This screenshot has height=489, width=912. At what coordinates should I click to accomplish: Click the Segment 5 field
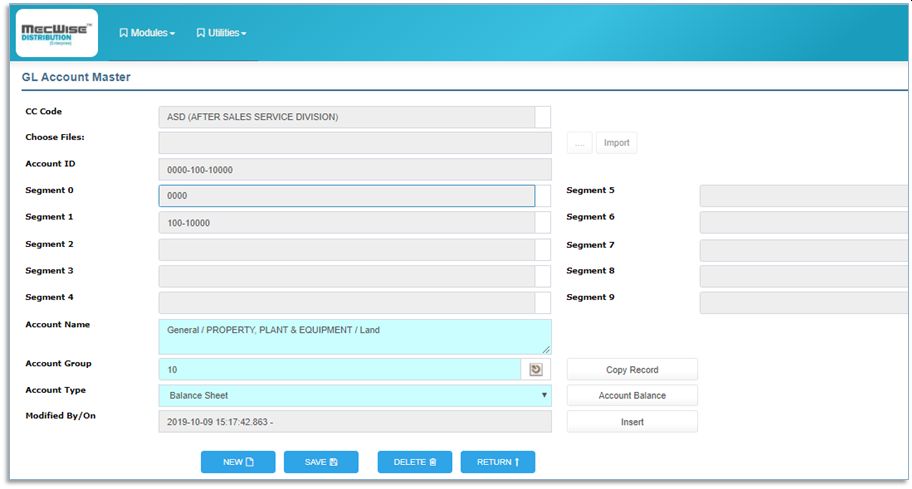tap(804, 196)
